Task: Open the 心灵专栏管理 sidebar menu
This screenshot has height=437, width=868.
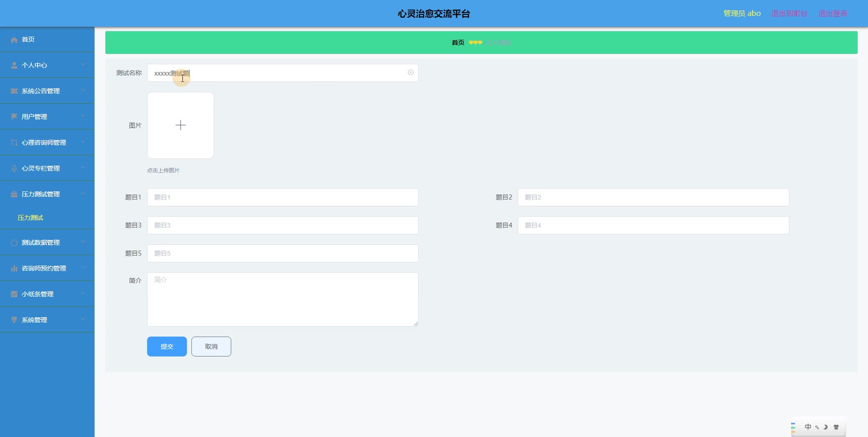Action: [x=47, y=168]
